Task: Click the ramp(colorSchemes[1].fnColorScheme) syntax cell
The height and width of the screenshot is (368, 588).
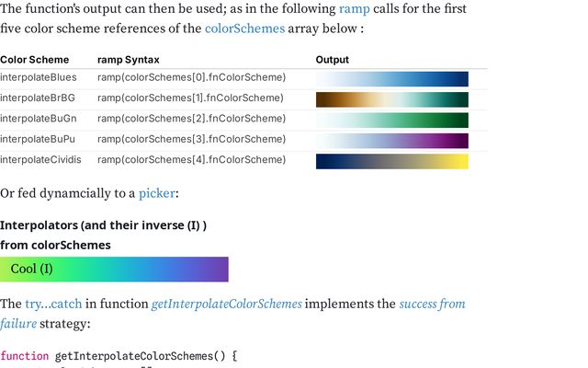Action: 191,98
